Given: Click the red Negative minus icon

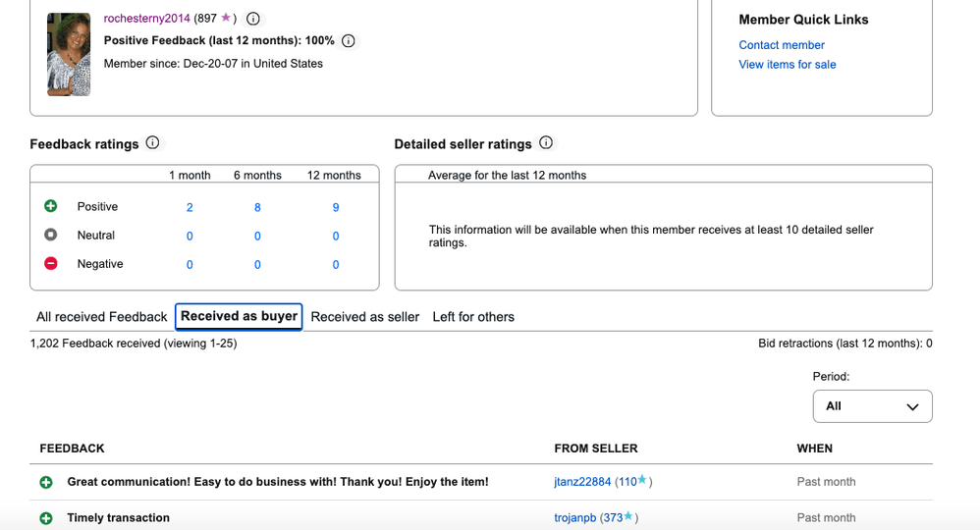Looking at the screenshot, I should (51, 263).
